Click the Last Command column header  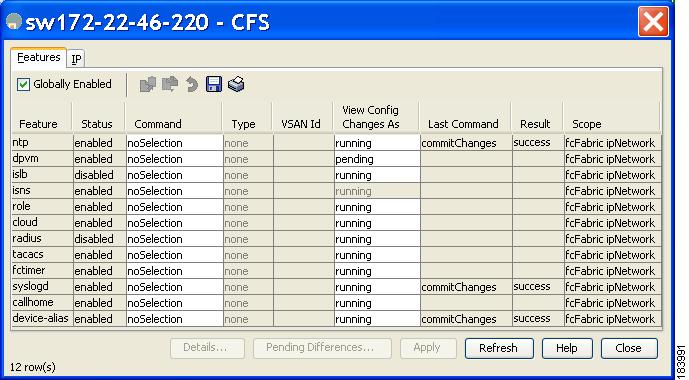[465, 118]
